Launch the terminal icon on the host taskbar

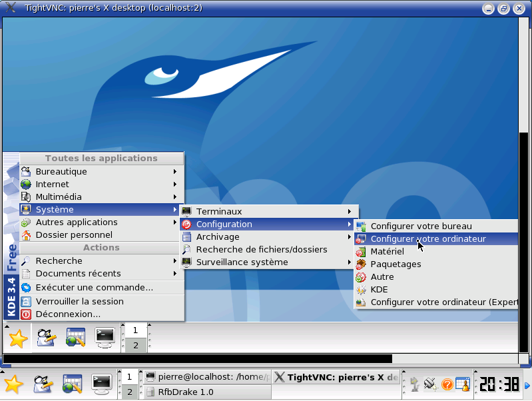click(x=101, y=384)
